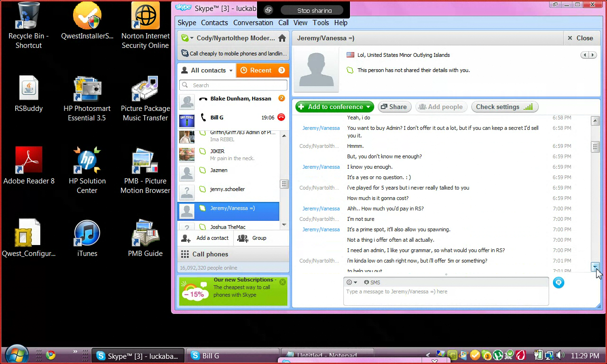Select the JOKER contact
607x364 pixels.
point(229,155)
